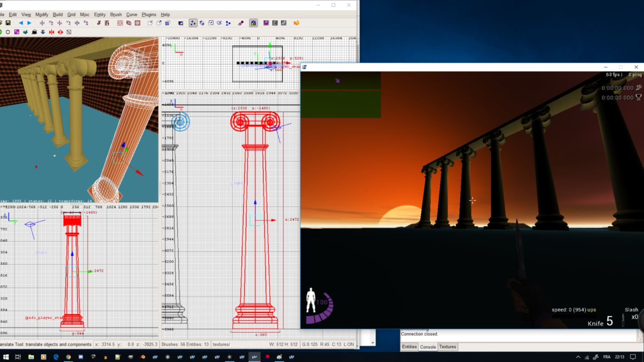Click the QE tool icon
The image size is (644, 362).
coord(219,23)
